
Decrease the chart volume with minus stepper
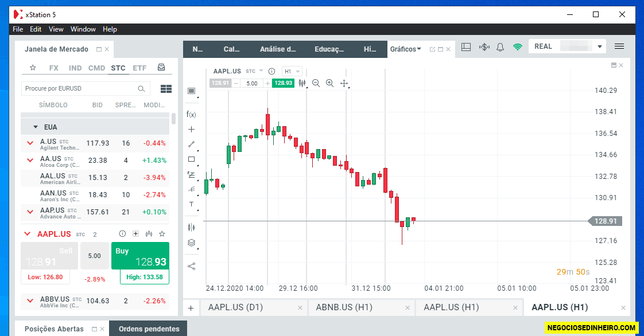236,83
